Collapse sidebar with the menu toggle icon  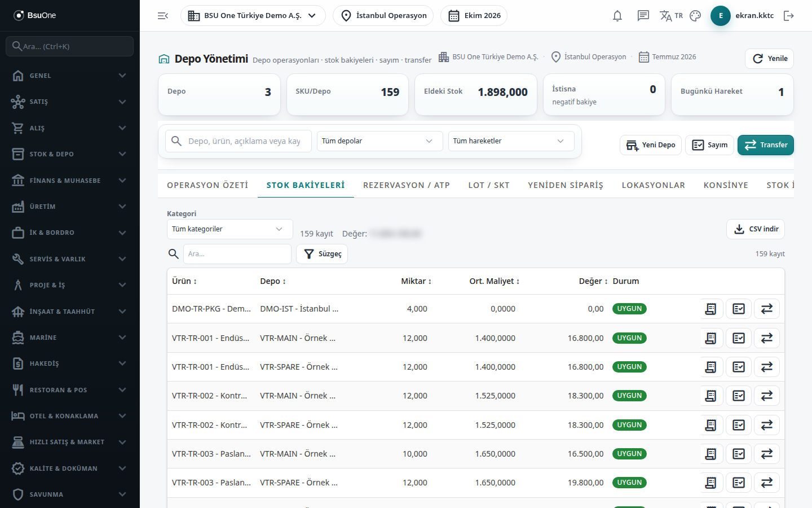tap(163, 16)
